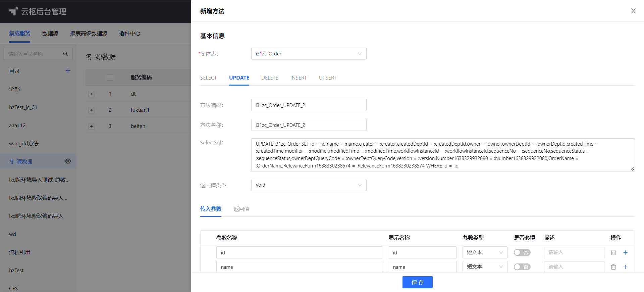Expand the dt service row
This screenshot has height=292, width=644.
pos(91,94)
